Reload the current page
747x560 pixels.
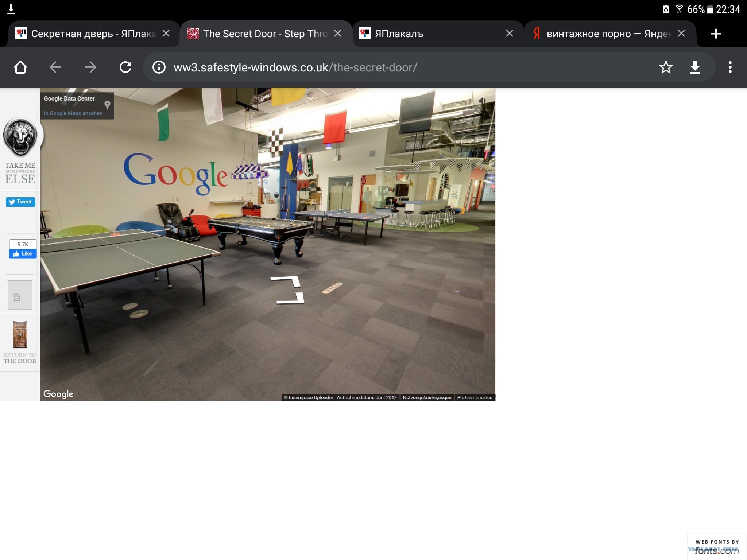pos(125,67)
